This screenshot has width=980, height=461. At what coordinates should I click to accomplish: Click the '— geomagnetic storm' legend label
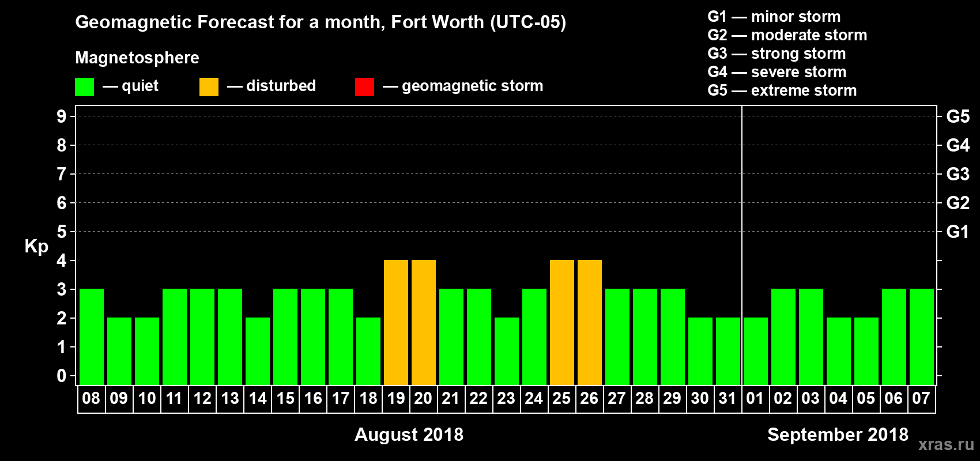click(x=463, y=86)
